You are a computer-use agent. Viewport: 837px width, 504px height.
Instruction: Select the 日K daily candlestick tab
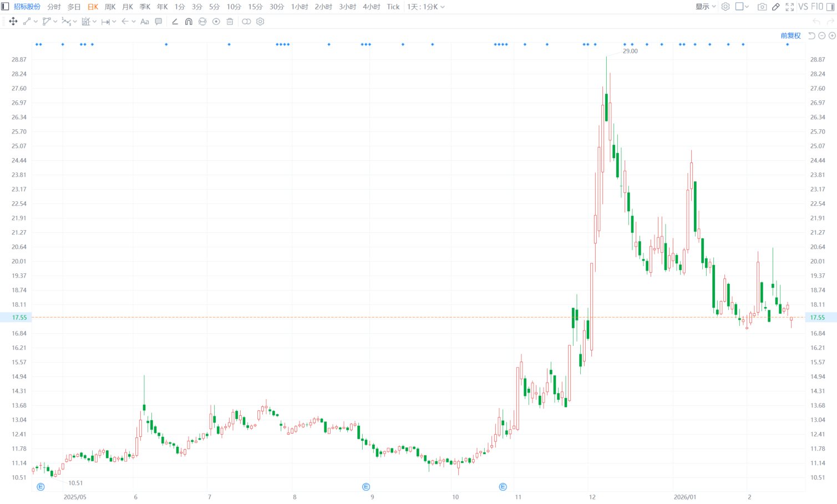(x=93, y=7)
